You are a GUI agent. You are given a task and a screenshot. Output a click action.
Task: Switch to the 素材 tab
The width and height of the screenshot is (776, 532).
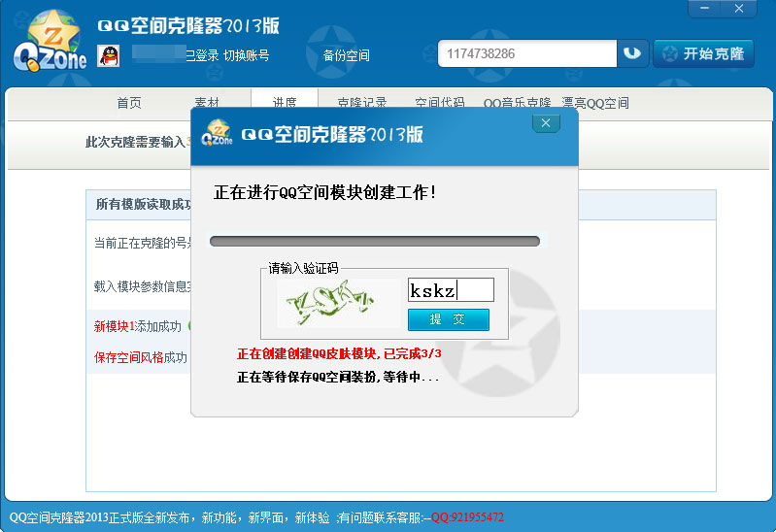click(207, 103)
